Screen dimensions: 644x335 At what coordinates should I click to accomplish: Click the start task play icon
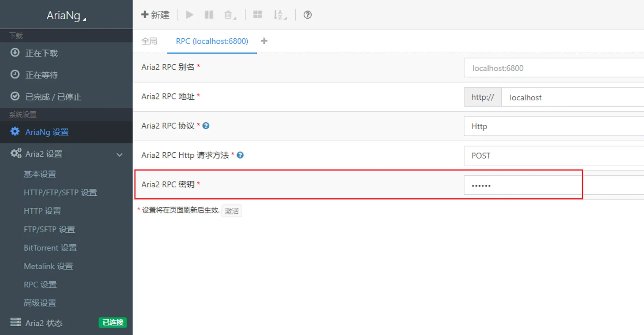pyautogui.click(x=190, y=15)
